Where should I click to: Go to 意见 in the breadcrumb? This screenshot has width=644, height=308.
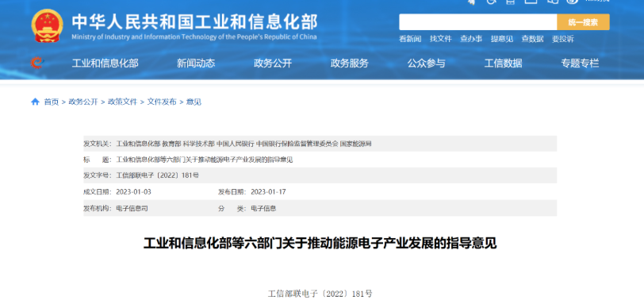[x=194, y=102]
